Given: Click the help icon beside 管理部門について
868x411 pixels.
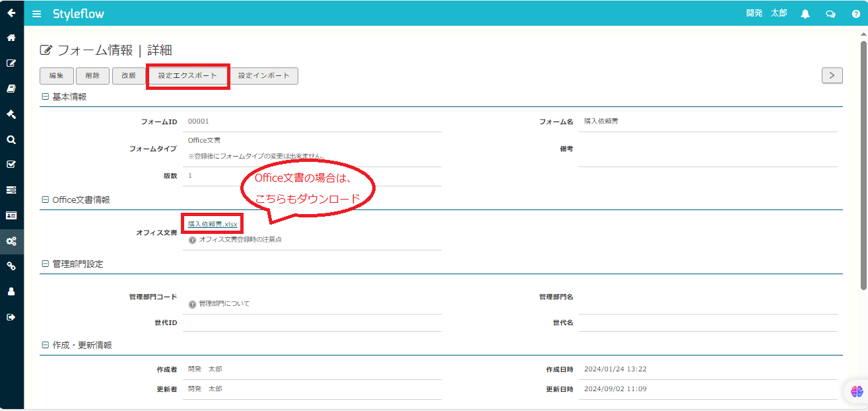Looking at the screenshot, I should coord(192,305).
